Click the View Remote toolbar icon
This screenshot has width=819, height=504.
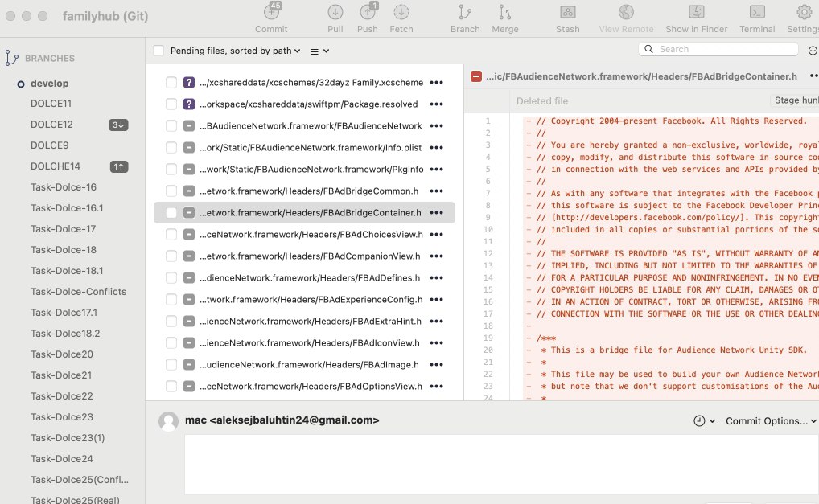626,13
